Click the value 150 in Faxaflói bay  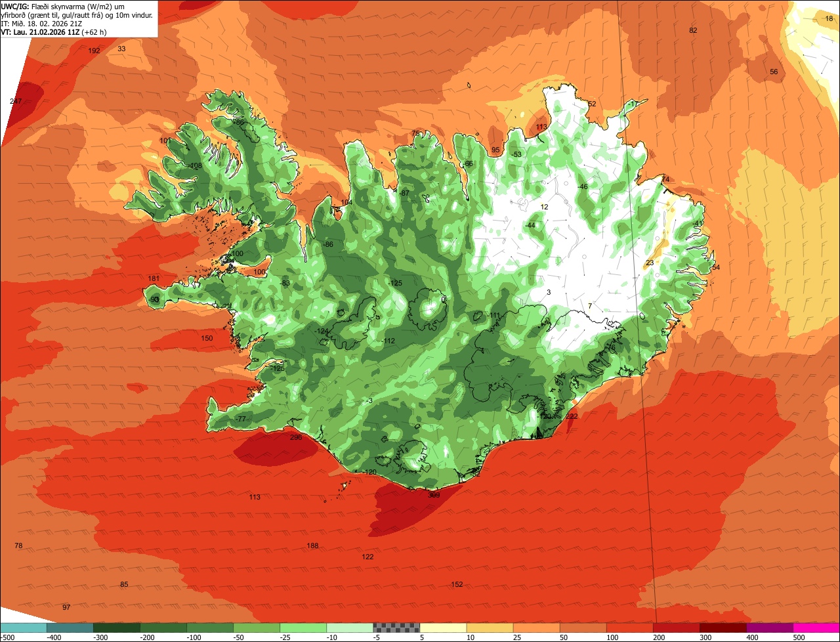coord(207,338)
